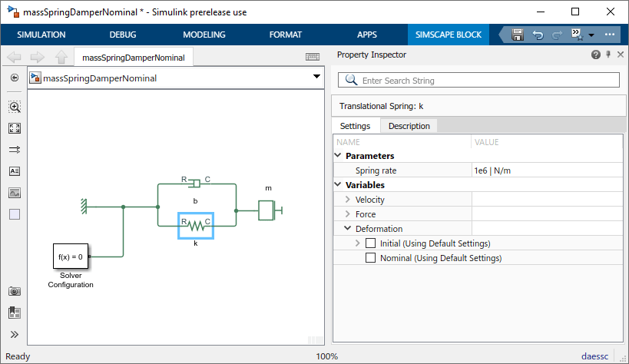The width and height of the screenshot is (629, 364).
Task: Click the screenshot camera icon
Action: point(15,291)
